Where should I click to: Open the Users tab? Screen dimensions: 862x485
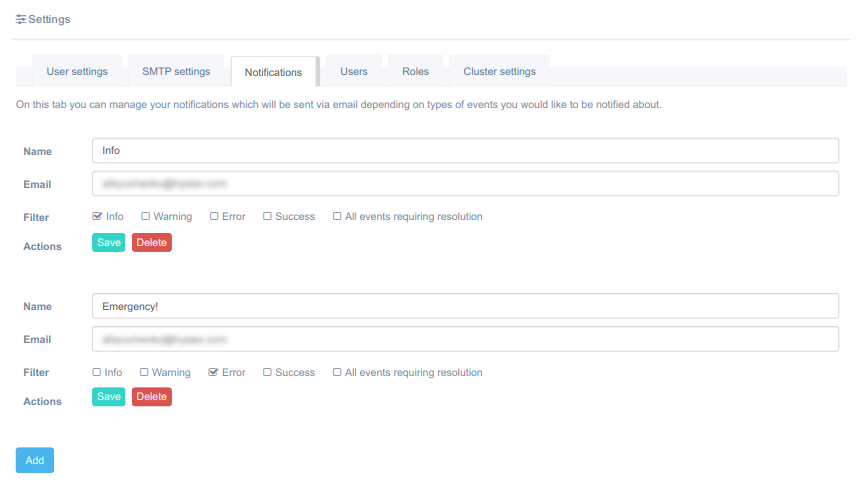pyautogui.click(x=354, y=72)
